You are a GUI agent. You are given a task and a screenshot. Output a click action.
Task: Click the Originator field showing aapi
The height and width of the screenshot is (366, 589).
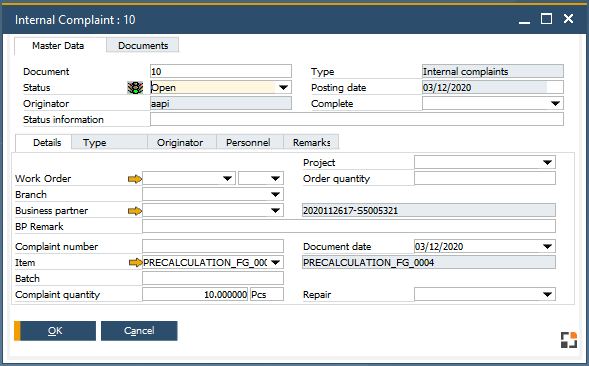click(221, 103)
